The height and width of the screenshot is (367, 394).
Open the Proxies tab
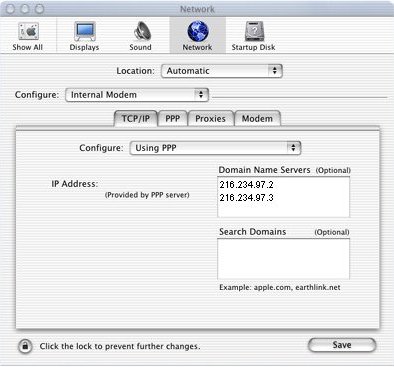(211, 119)
